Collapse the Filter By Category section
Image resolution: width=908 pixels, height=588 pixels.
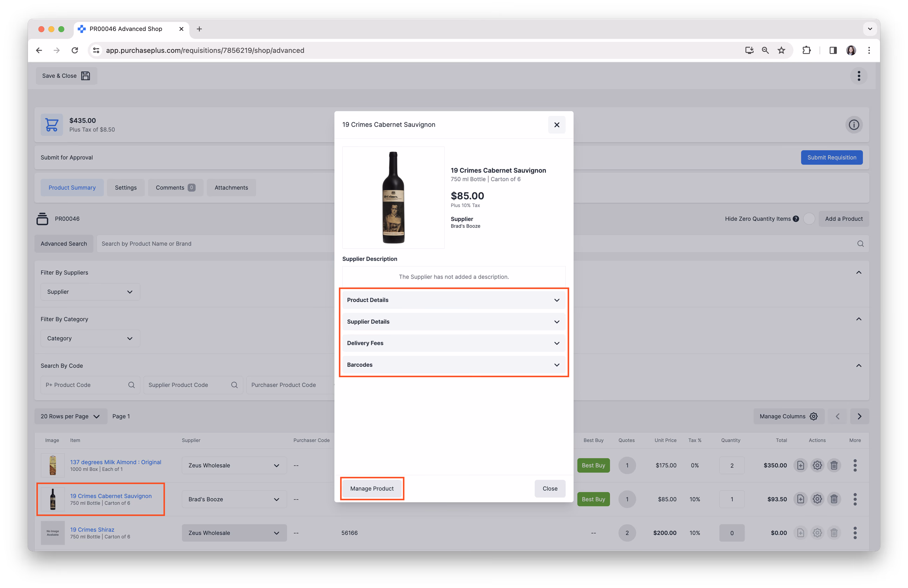point(859,319)
